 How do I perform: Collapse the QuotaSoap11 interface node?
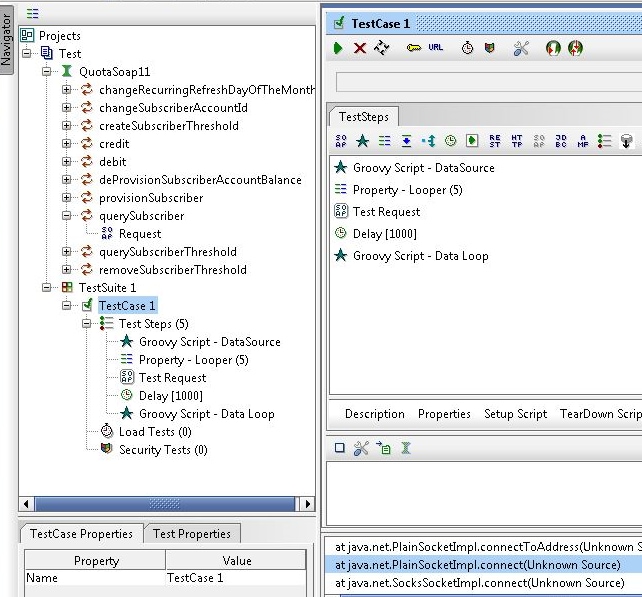coord(47,71)
